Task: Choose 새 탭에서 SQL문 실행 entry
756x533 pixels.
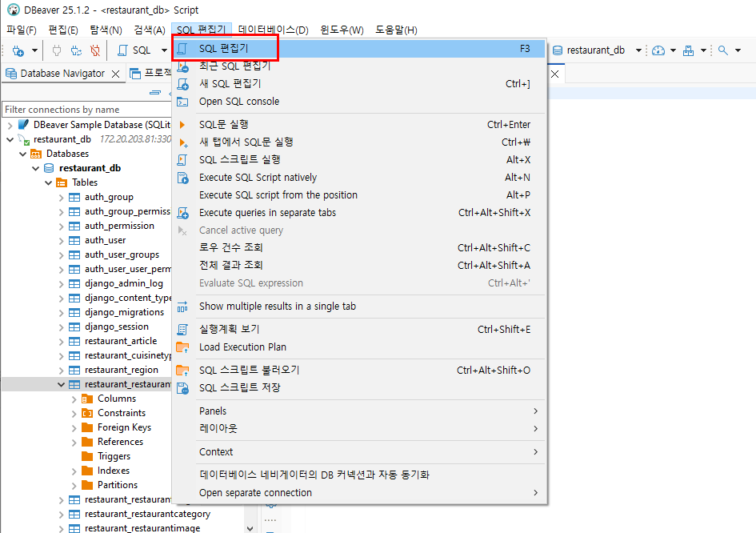Action: 360,142
